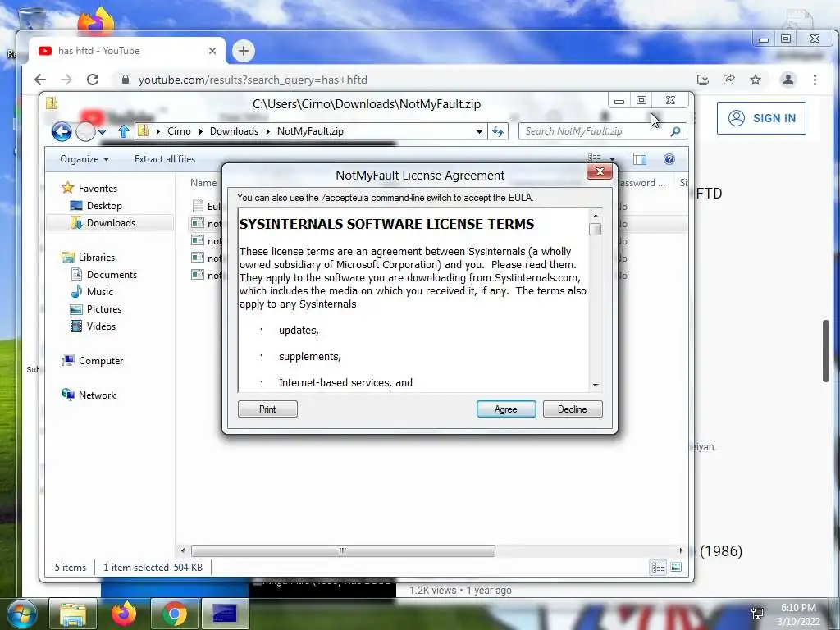Close the has hftd YouTube tab
Screen dimensions: 840x630
212,51
